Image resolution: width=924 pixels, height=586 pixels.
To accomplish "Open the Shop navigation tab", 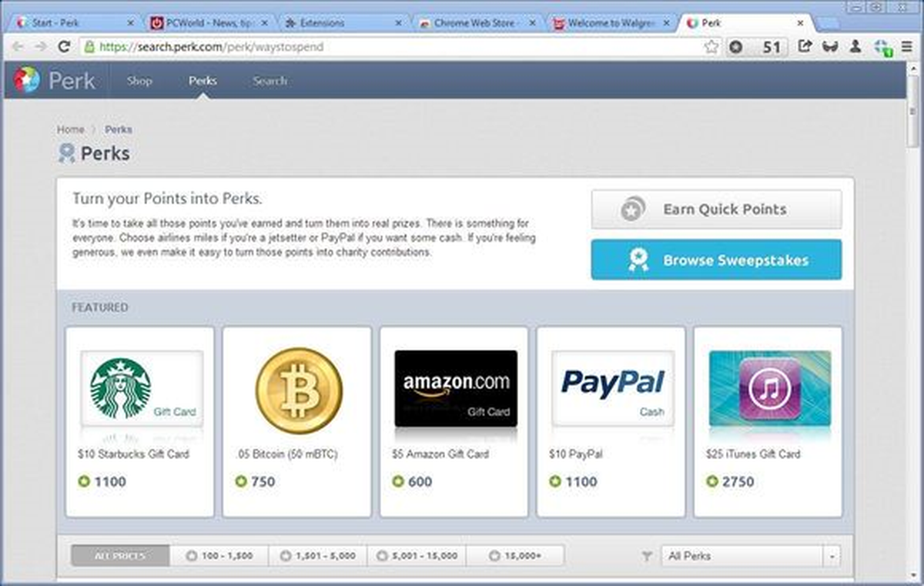I will click(x=139, y=80).
